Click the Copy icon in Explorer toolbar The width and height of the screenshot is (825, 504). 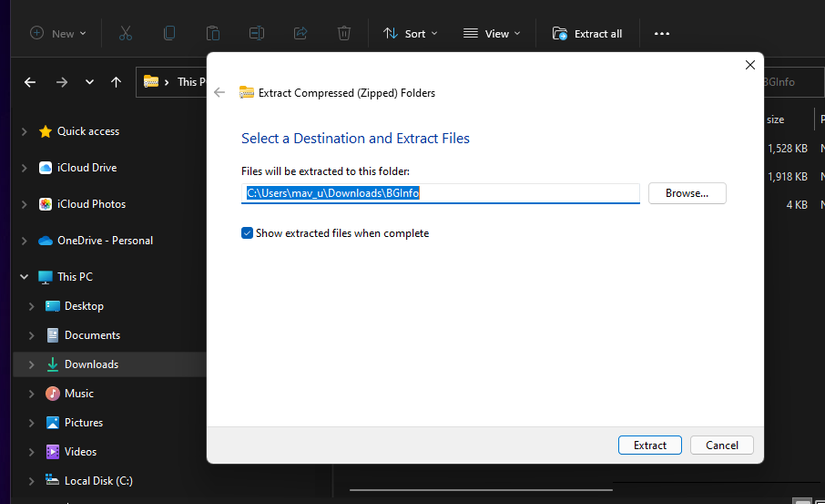point(169,34)
